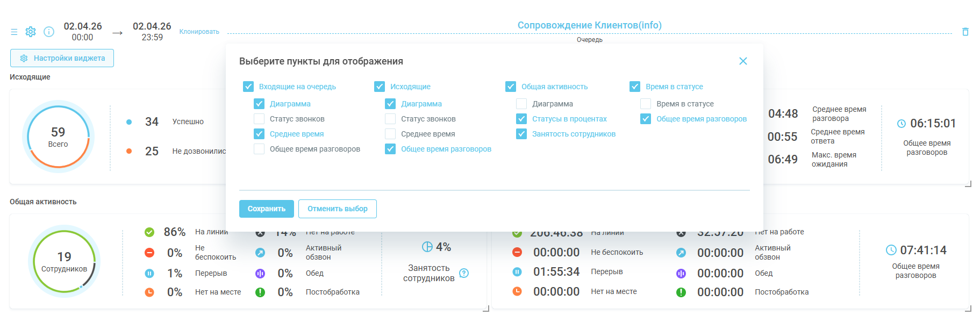Enable Статус звонков under Исходящие

click(390, 119)
